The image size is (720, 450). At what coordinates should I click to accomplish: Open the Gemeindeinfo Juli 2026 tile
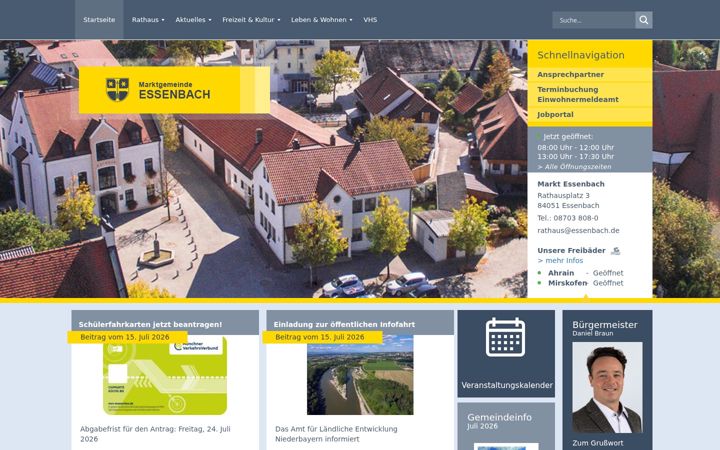[506, 426]
